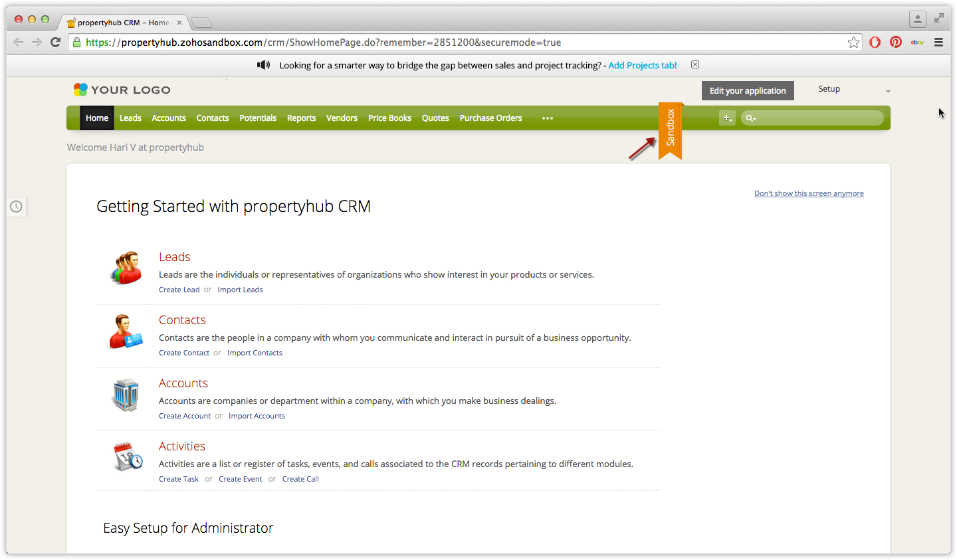The height and width of the screenshot is (560, 957).
Task: Click Don't show this screen anymore
Action: 809,193
